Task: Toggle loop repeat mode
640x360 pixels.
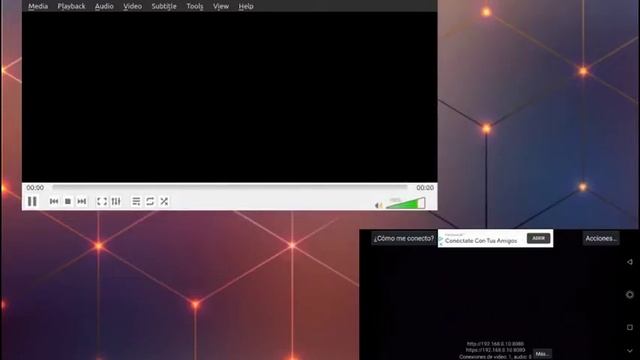Action: click(150, 201)
